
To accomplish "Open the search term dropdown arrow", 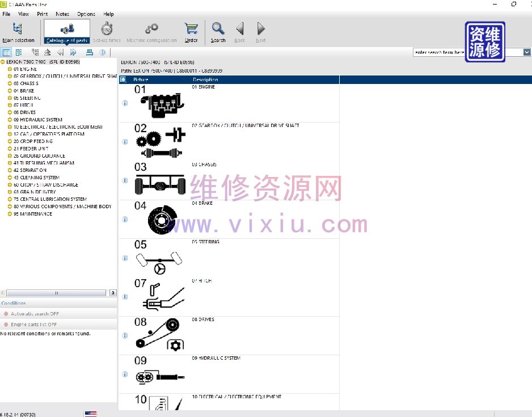I will tap(526, 52).
